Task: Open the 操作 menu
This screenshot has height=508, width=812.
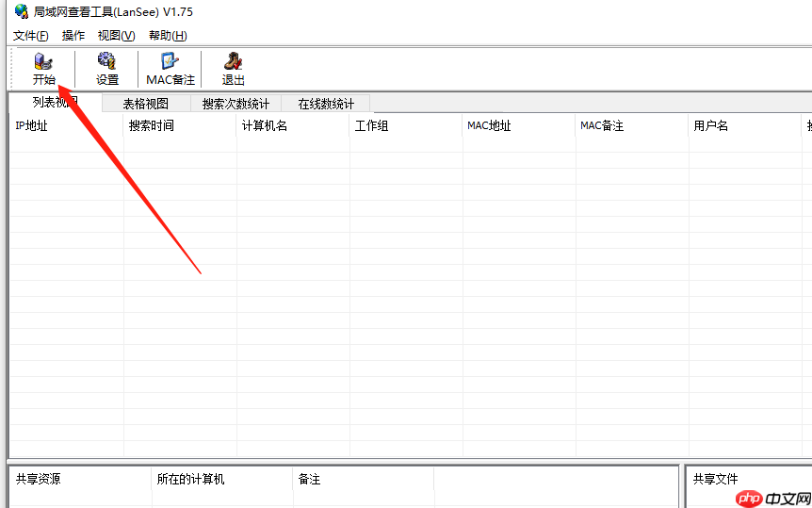Action: pos(73,35)
